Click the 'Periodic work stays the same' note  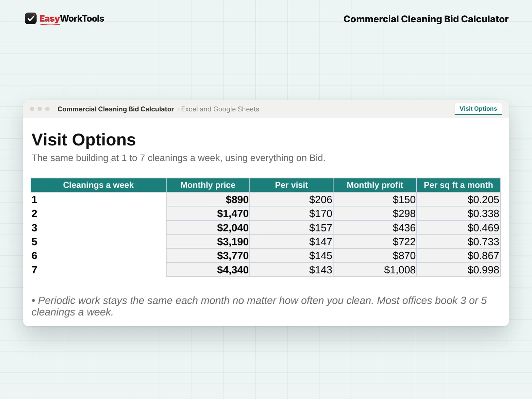coord(259,306)
